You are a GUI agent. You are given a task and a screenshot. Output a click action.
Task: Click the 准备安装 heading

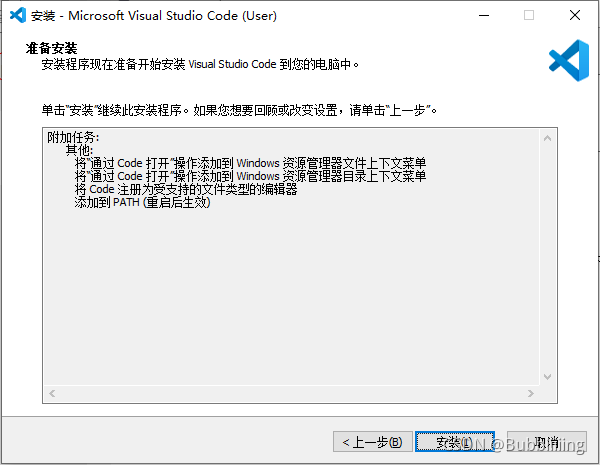(52, 49)
